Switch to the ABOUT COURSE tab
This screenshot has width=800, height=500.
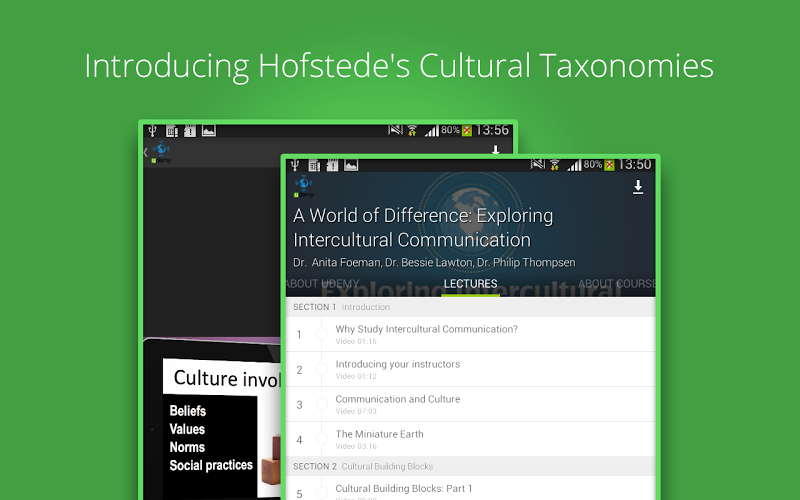click(617, 284)
